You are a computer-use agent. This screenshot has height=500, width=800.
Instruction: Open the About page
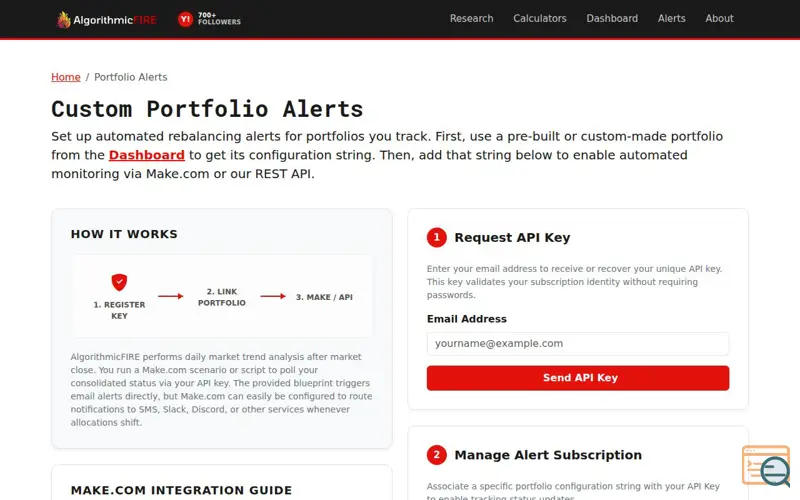click(719, 18)
